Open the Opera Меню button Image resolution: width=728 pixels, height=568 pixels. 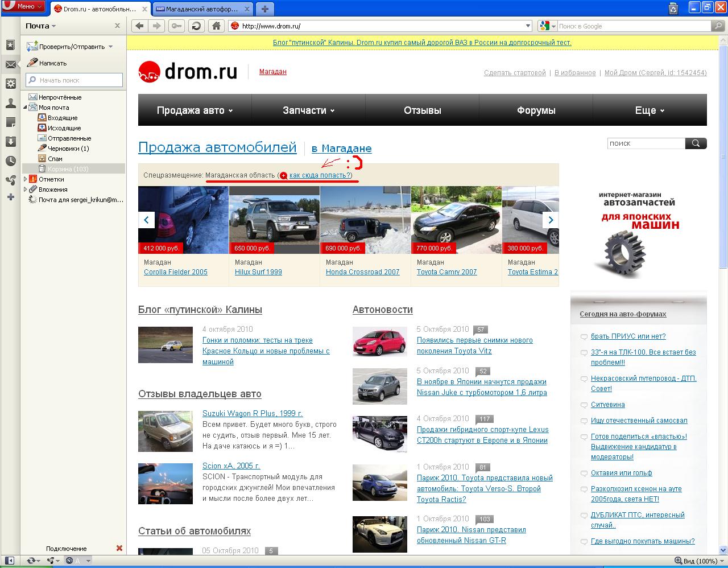pyautogui.click(x=23, y=7)
